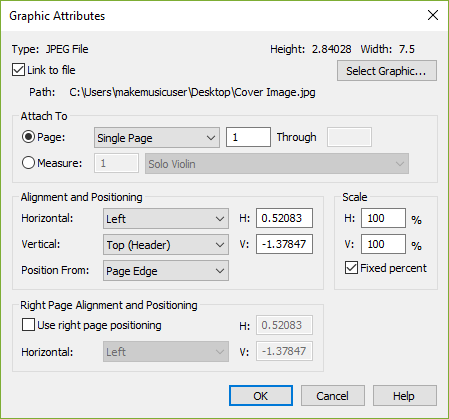Select the Measure radio button

28,163
